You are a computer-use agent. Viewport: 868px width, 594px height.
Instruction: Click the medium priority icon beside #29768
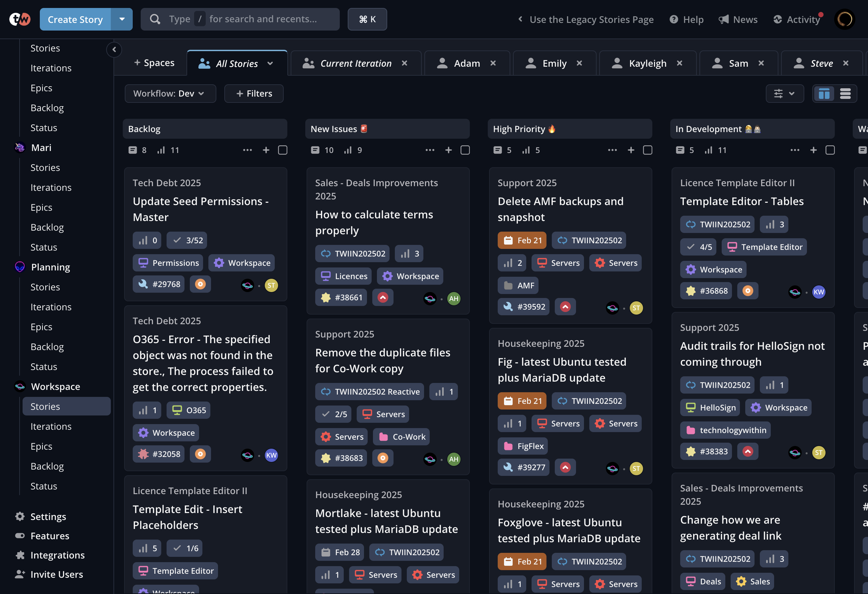pos(200,284)
